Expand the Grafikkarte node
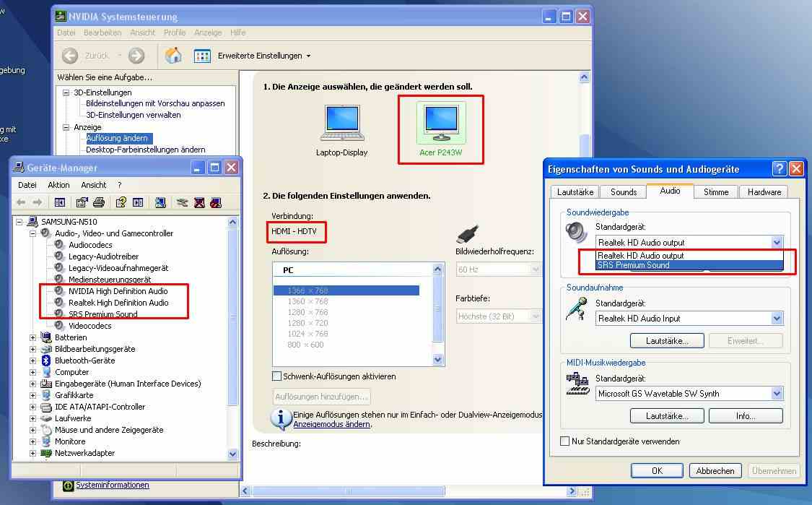 pos(32,395)
